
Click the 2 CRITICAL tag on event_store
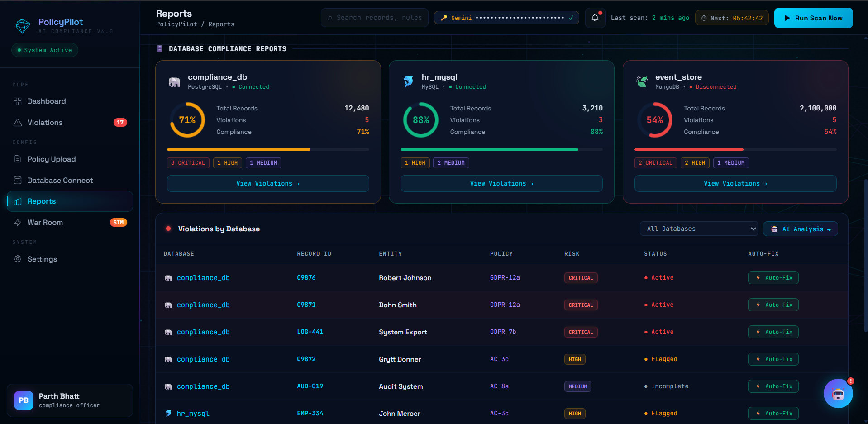656,163
